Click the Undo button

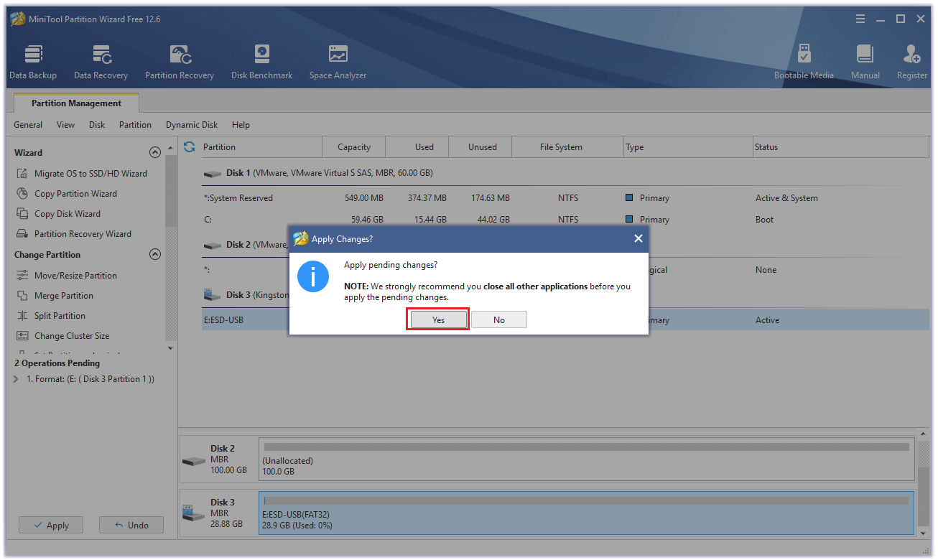point(131,525)
